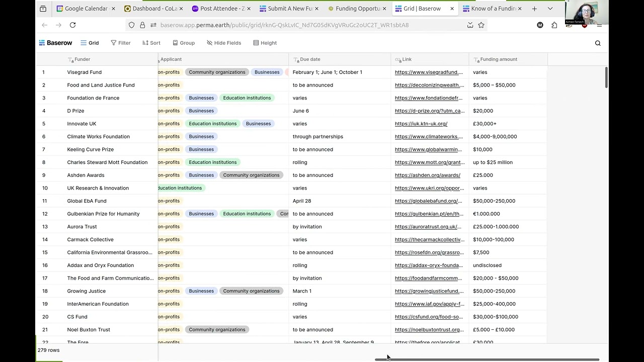
Task: Open the list all tabs dropdown
Action: pos(550,9)
